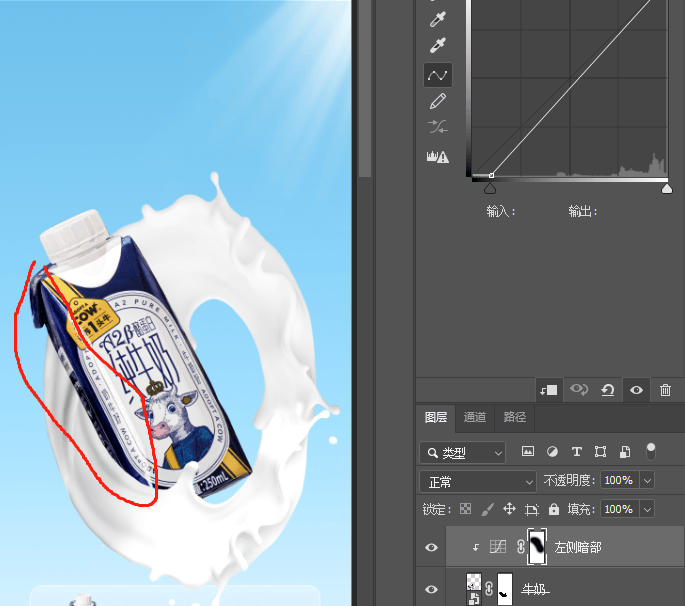This screenshot has width=685, height=606.
Task: Open the 不透明度 slider arrow
Action: coord(647,481)
